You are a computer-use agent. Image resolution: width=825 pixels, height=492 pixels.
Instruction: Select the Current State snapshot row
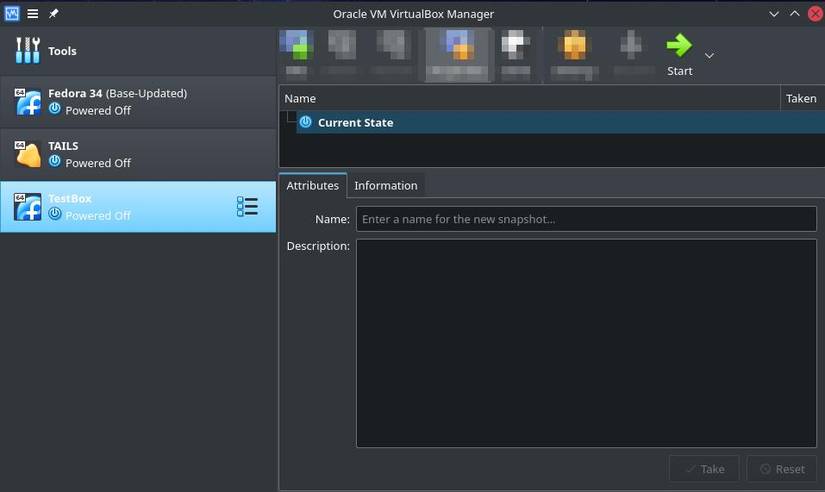(x=560, y=122)
